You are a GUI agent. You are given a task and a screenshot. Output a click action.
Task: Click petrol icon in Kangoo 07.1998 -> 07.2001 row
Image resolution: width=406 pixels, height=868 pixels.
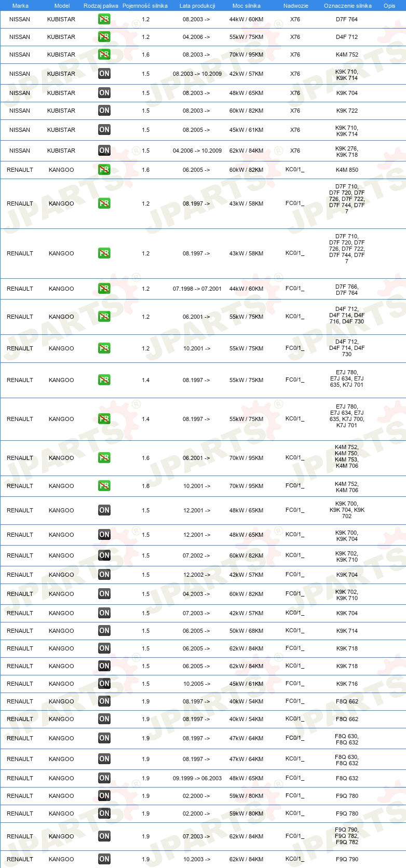click(x=104, y=289)
